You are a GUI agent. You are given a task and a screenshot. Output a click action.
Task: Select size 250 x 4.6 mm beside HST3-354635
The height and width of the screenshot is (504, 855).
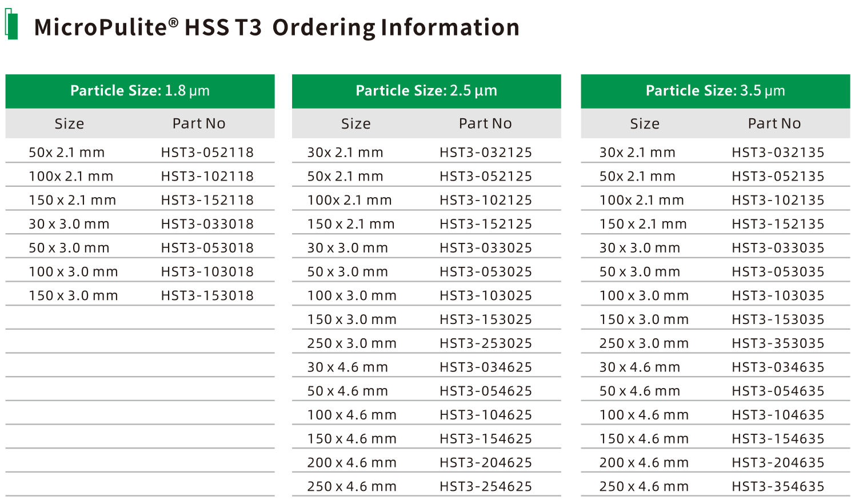[644, 487]
